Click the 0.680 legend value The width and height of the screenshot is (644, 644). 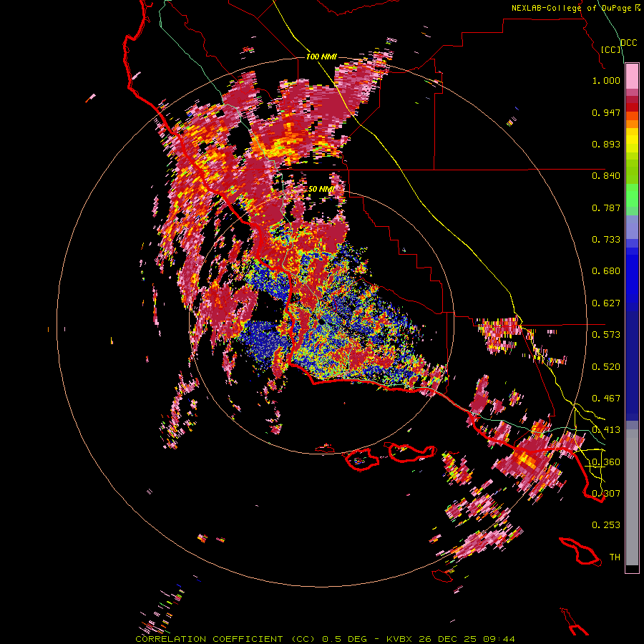pos(606,271)
